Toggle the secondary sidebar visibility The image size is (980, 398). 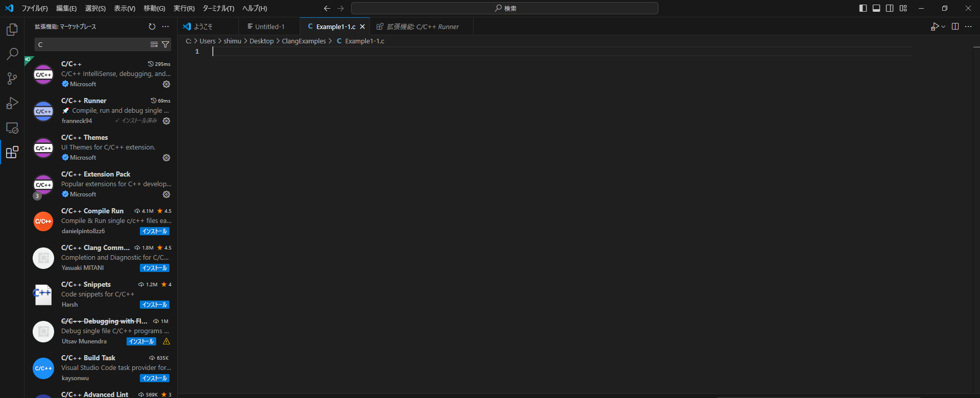click(890, 8)
